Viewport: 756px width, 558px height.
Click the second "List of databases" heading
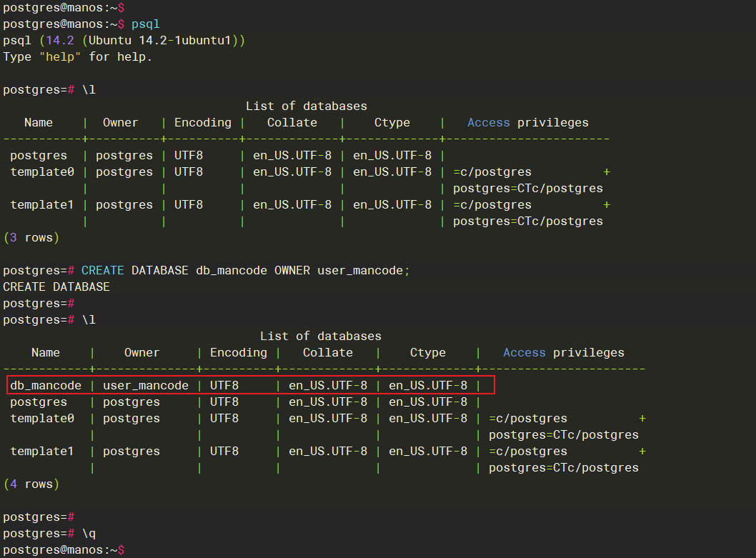[x=320, y=336]
